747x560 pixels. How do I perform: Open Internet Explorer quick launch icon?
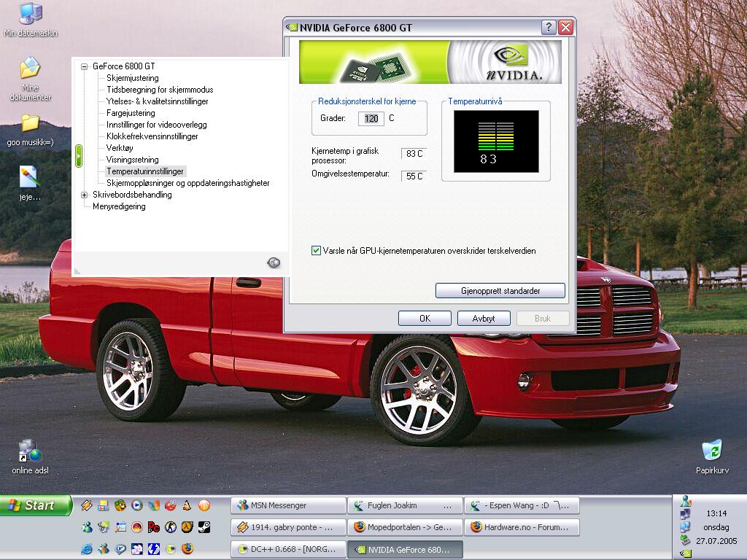(x=87, y=548)
